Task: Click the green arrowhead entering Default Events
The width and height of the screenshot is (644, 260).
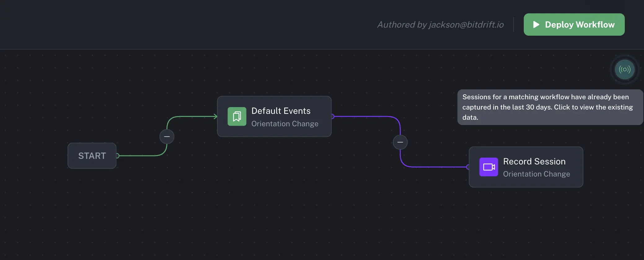Action: (x=215, y=116)
